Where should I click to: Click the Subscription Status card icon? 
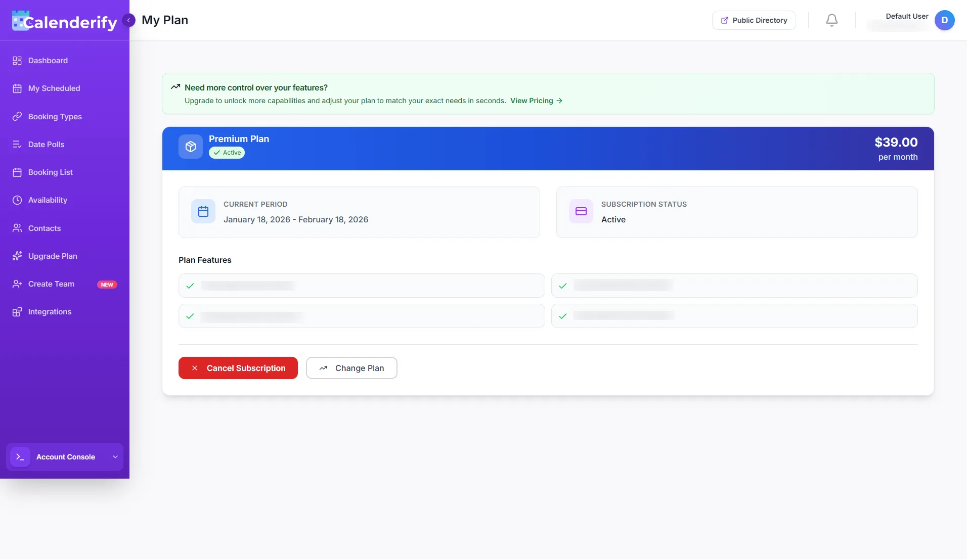click(x=581, y=211)
